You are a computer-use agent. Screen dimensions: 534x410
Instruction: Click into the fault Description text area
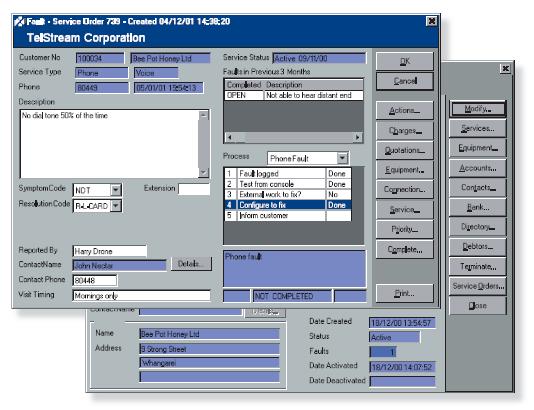[x=110, y=144]
